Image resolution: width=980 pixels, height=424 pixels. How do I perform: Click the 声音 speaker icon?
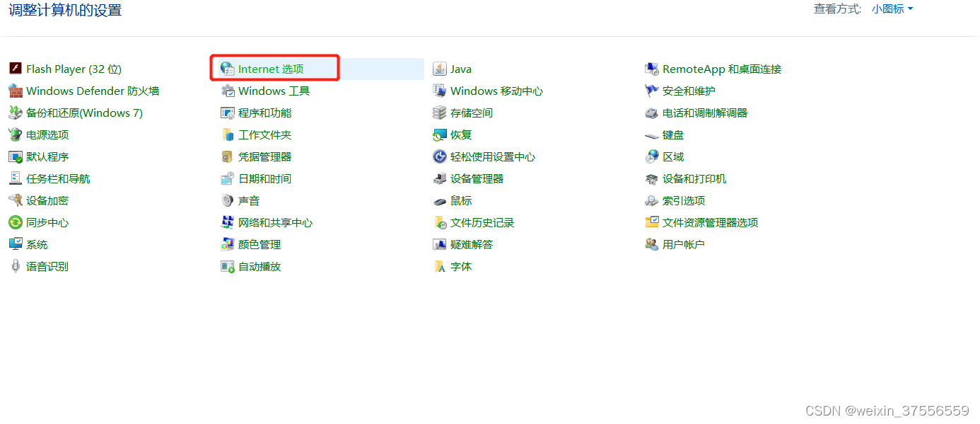(227, 200)
